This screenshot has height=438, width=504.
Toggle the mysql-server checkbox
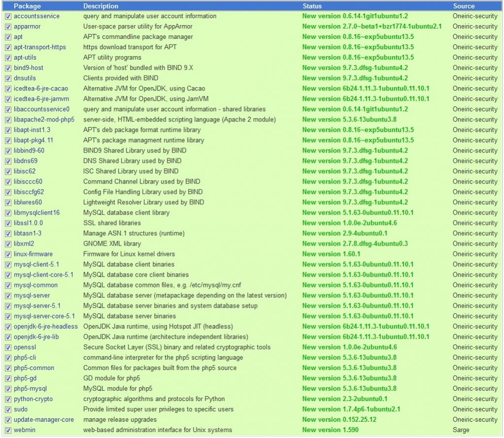tap(8, 296)
